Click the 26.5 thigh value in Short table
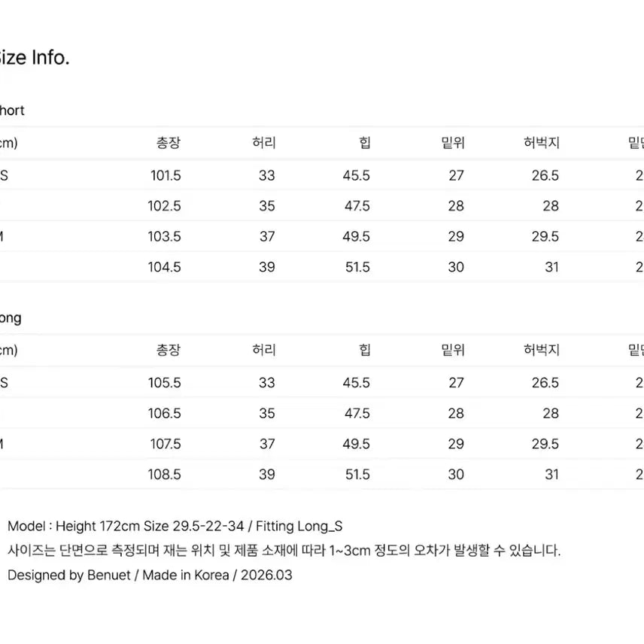The height and width of the screenshot is (644, 644). [545, 175]
